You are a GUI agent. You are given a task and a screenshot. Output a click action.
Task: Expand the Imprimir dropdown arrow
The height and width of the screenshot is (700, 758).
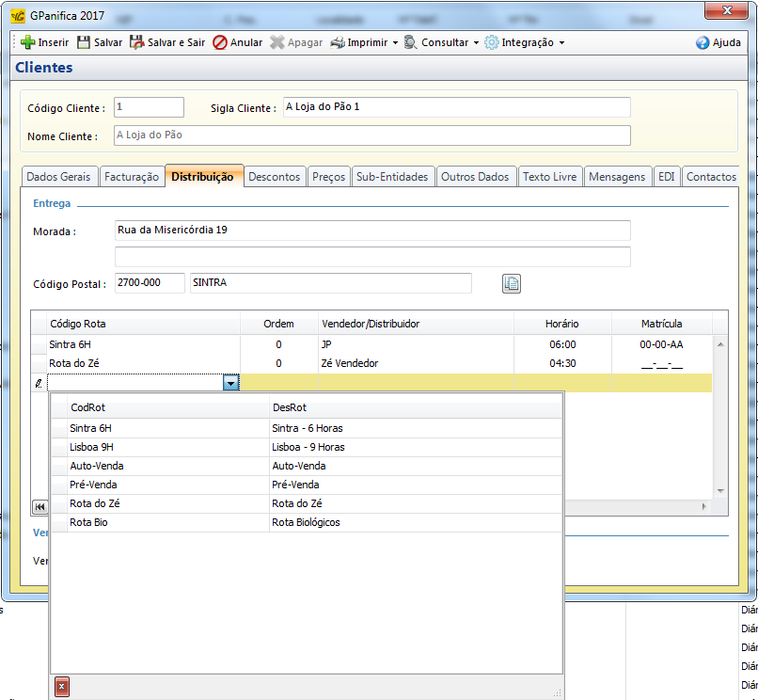coord(395,43)
